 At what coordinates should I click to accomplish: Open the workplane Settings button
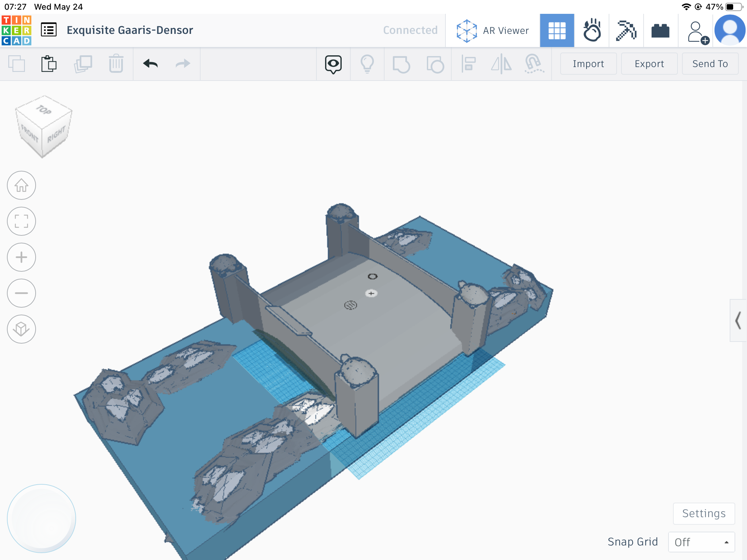pyautogui.click(x=704, y=513)
